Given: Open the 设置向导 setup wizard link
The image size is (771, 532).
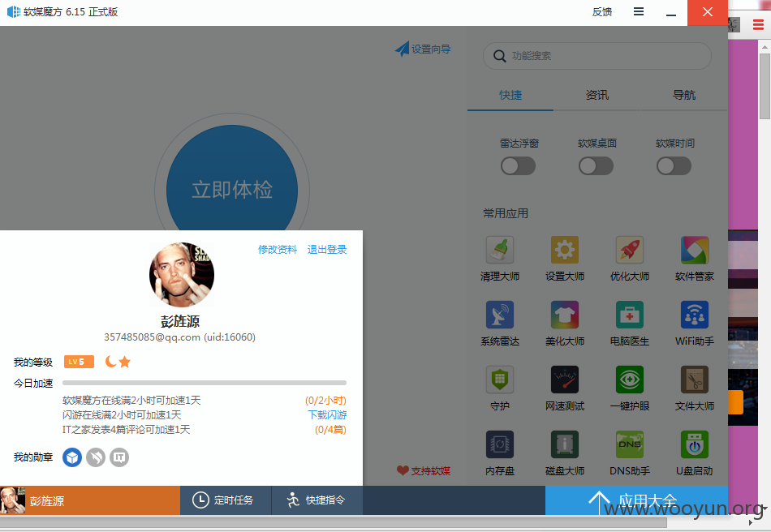Looking at the screenshot, I should tap(423, 49).
